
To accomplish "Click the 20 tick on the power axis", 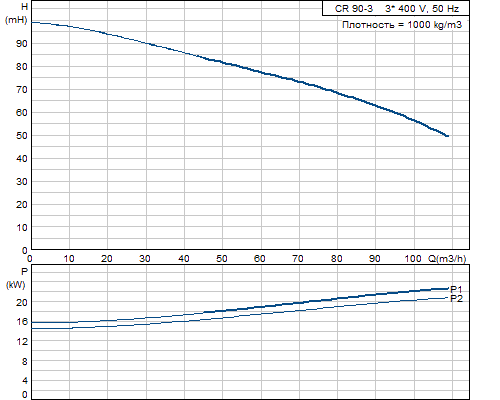I will (x=22, y=302).
